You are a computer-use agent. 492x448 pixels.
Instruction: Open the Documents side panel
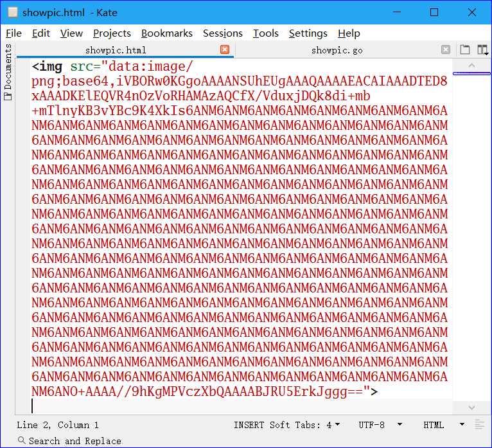8,72
